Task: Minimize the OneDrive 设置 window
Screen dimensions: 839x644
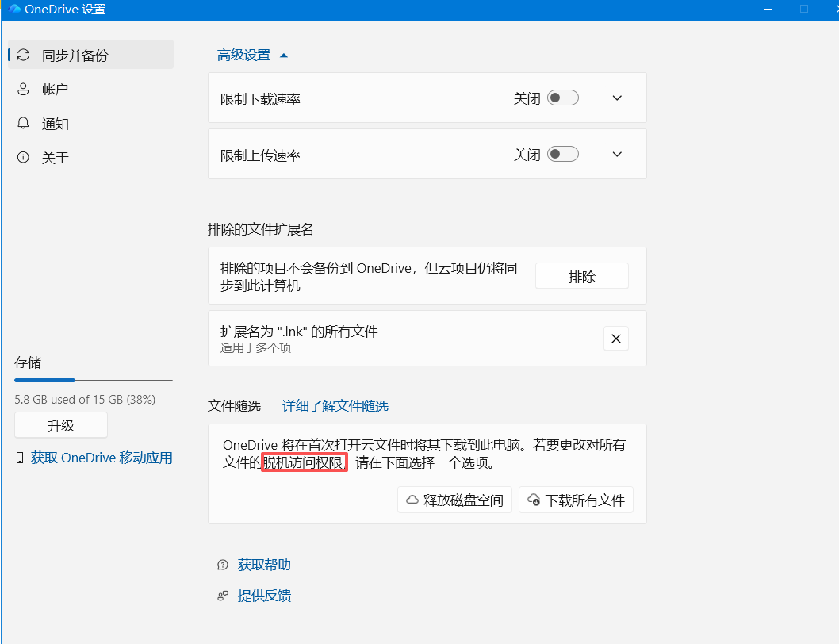Action: (768, 9)
